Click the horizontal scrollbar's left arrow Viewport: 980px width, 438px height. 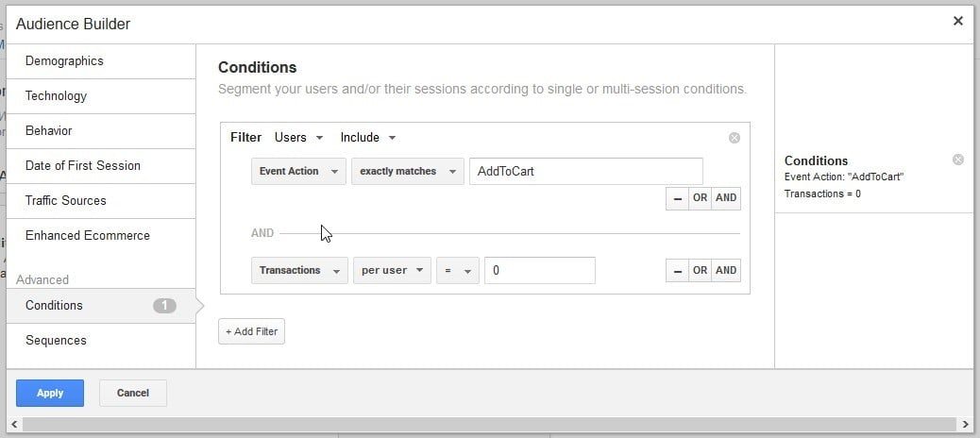point(14,425)
